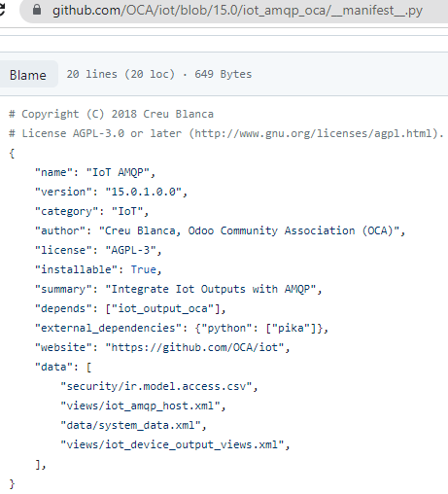Click the "category" key in the manifest
This screenshot has width=448, height=494.
point(67,212)
